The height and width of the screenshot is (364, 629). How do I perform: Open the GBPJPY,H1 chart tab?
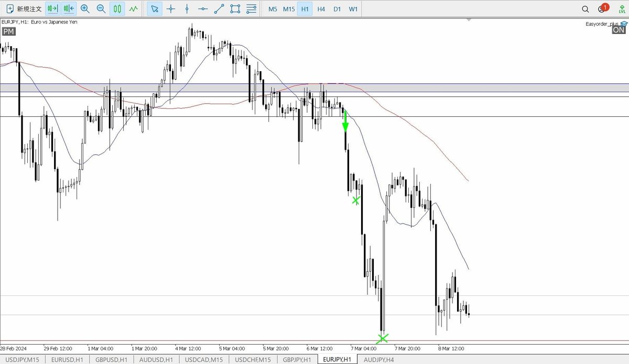click(x=297, y=359)
